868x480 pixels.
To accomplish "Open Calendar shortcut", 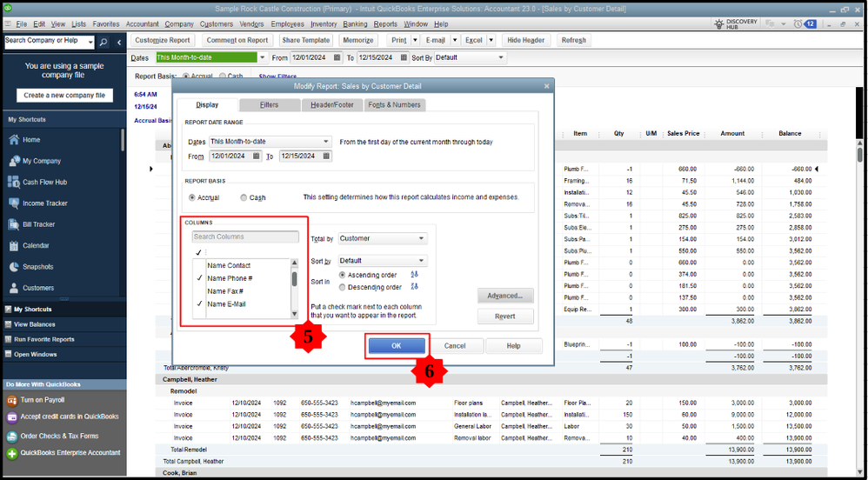I will (x=36, y=245).
